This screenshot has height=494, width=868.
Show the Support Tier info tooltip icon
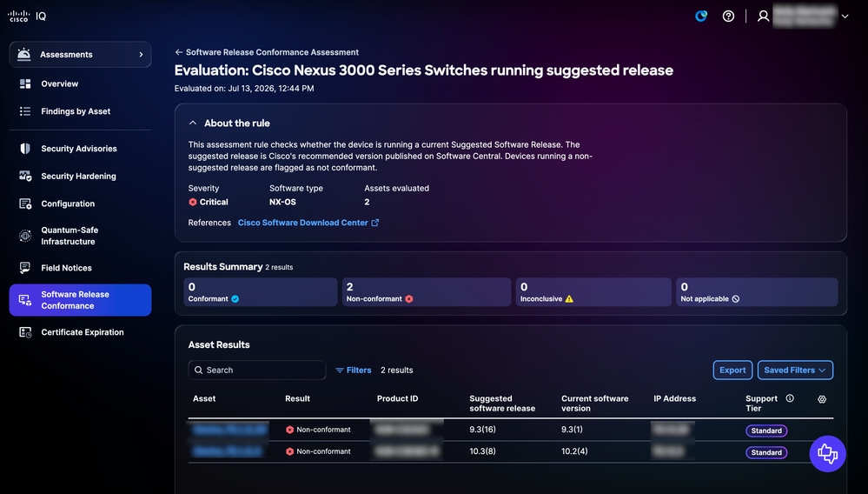pyautogui.click(x=790, y=398)
